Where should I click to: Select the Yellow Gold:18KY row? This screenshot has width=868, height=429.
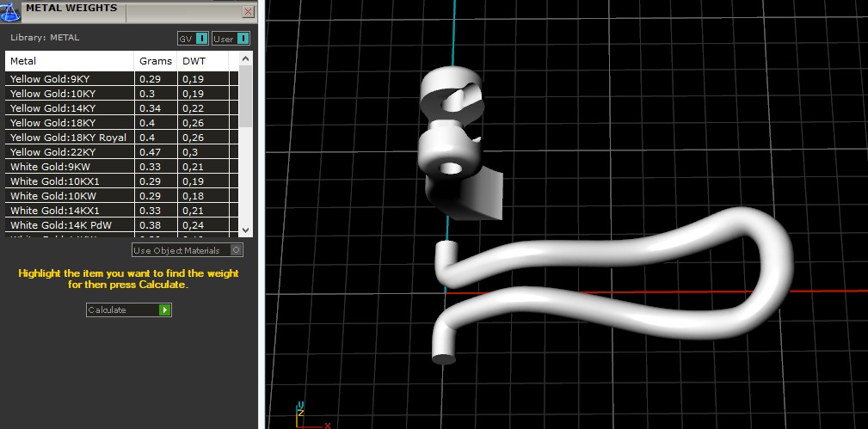click(122, 123)
